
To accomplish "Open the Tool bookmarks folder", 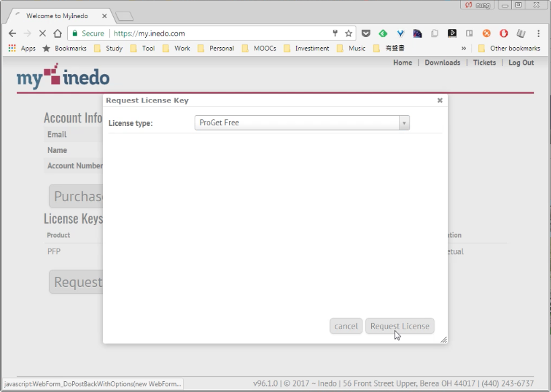I will click(x=142, y=48).
